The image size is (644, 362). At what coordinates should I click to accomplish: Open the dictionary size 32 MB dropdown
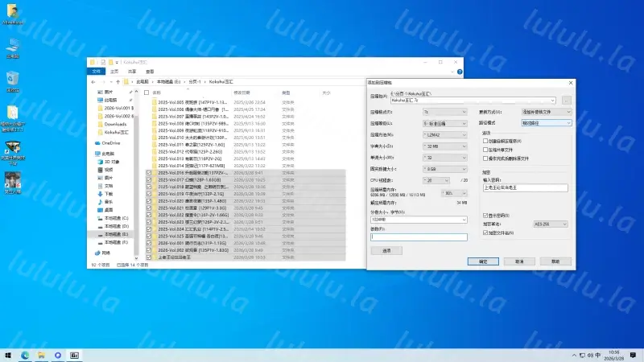click(x=445, y=146)
